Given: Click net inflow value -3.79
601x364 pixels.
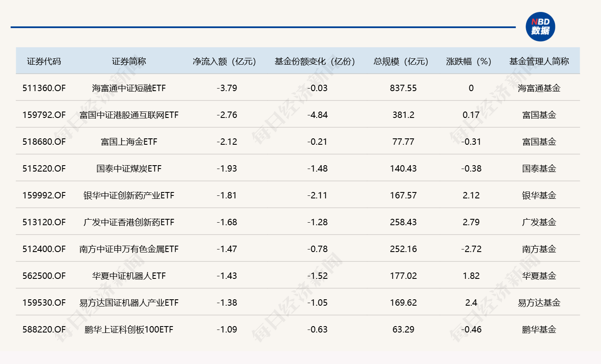Looking at the screenshot, I should [x=227, y=88].
